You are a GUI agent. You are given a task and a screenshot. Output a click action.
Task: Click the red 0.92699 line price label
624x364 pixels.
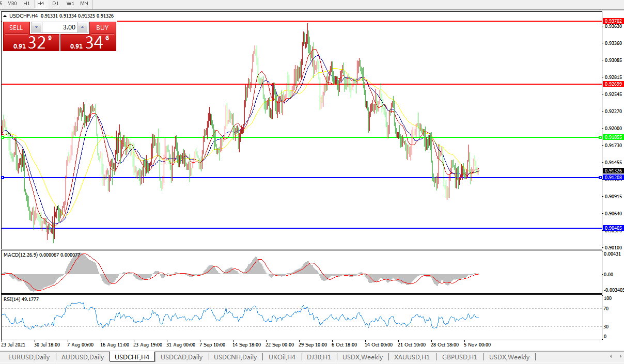[613, 84]
